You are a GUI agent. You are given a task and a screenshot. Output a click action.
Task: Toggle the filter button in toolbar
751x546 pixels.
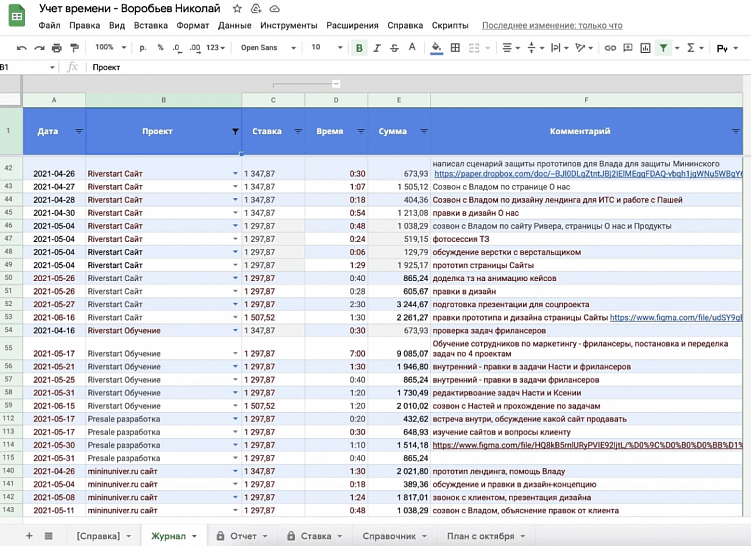663,48
